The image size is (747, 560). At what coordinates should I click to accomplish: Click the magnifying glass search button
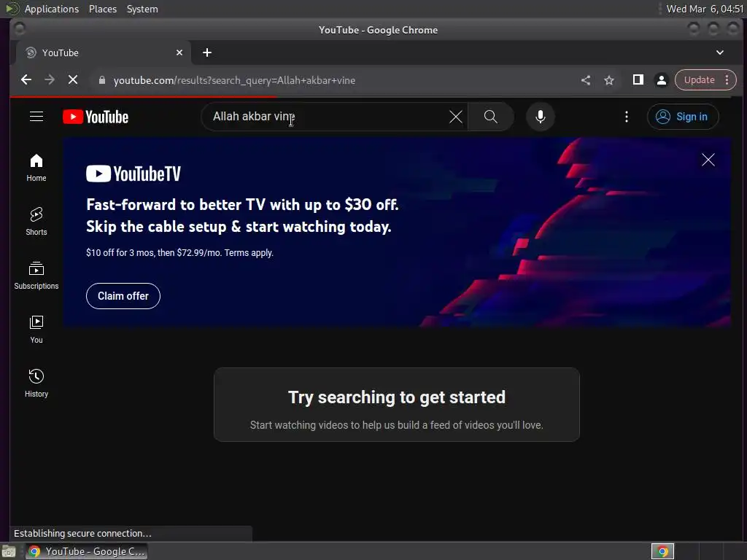pyautogui.click(x=491, y=117)
